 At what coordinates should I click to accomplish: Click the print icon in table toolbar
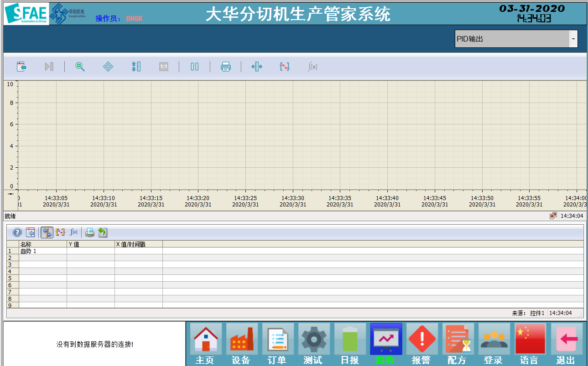90,232
